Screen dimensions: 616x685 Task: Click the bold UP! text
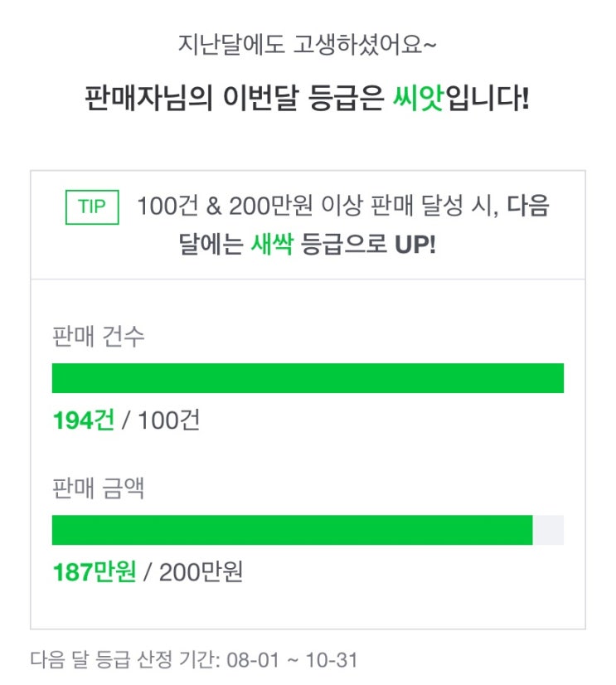pos(414,245)
